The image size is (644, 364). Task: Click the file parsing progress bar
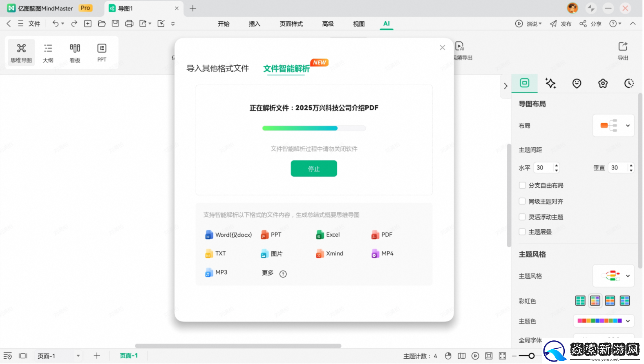point(314,128)
